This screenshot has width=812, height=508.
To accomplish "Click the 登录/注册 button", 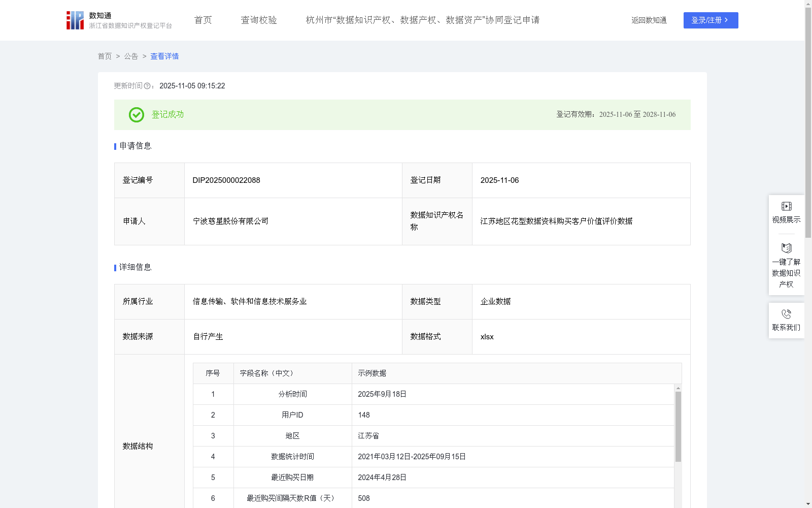I will (710, 20).
